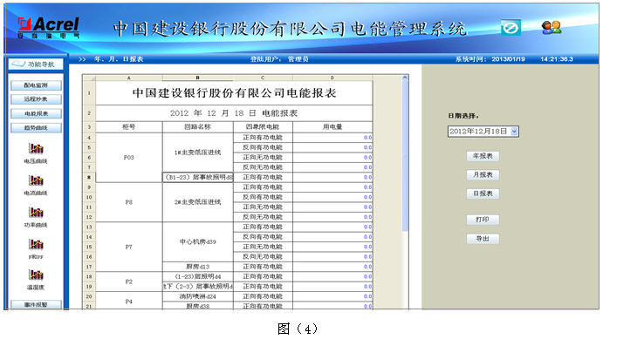Select the 配电监测 menu item
Viewport: 644px width, 346px height.
pos(36,85)
